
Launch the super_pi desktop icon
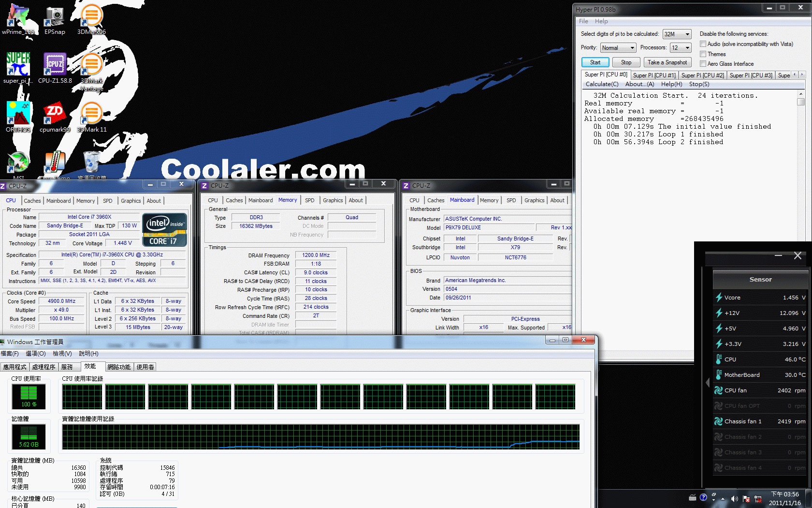[18, 68]
